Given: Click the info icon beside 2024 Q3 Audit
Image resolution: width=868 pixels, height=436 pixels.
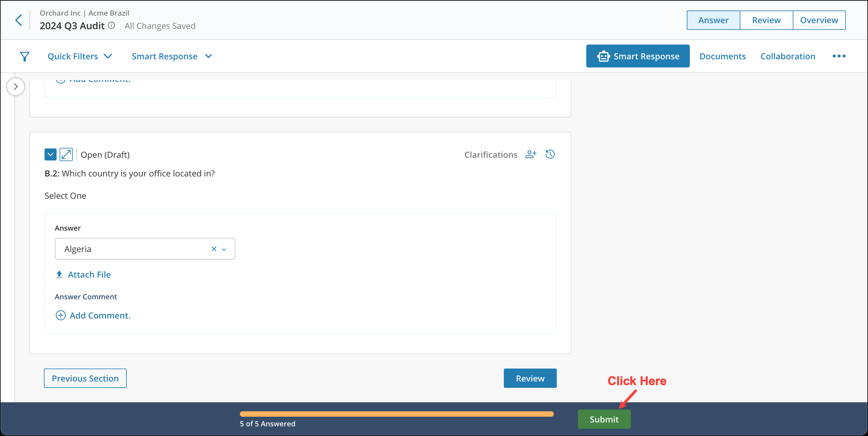Looking at the screenshot, I should (x=111, y=25).
